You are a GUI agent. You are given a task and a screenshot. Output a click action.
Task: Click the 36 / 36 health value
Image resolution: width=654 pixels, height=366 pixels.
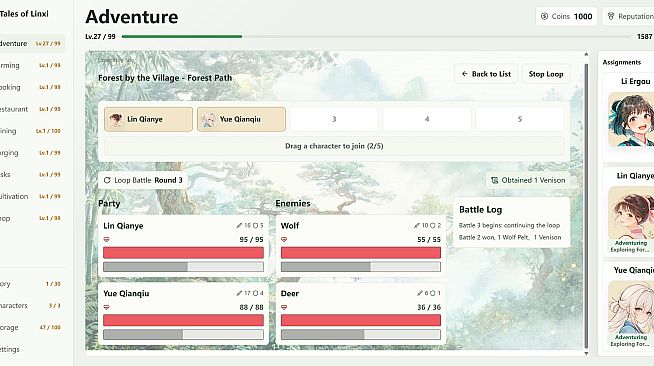(x=429, y=307)
